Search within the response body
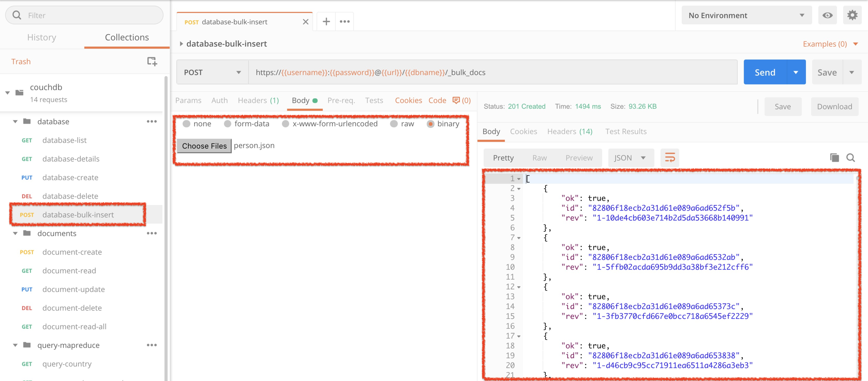 851,158
